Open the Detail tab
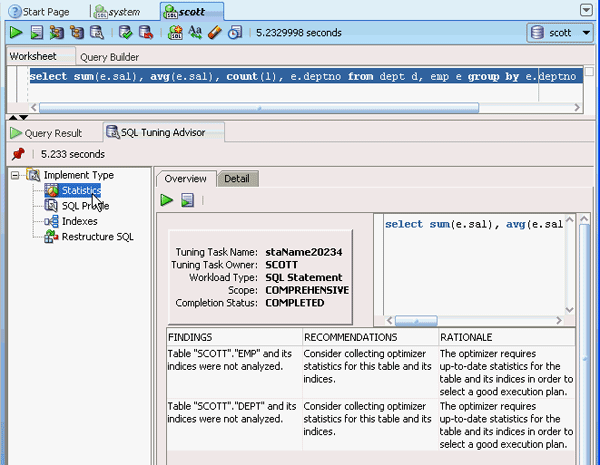 point(237,179)
